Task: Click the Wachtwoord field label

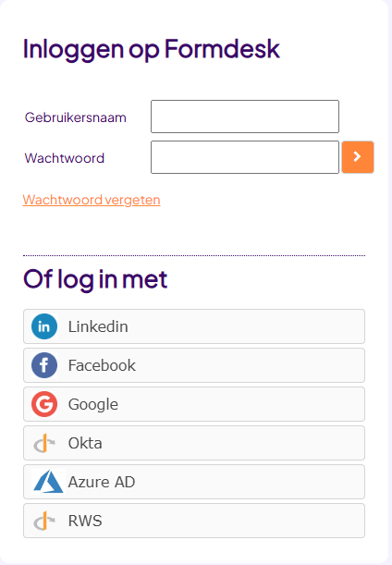Action: [65, 158]
